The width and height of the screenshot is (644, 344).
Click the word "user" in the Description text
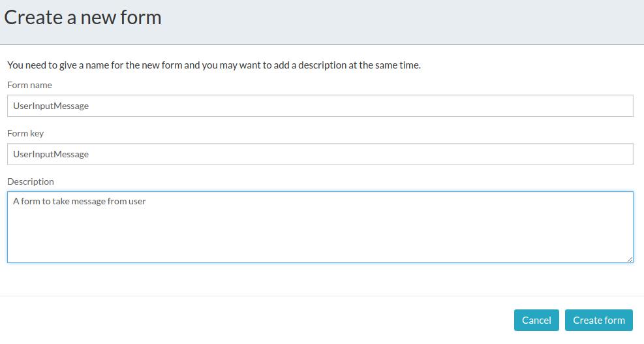tap(138, 201)
